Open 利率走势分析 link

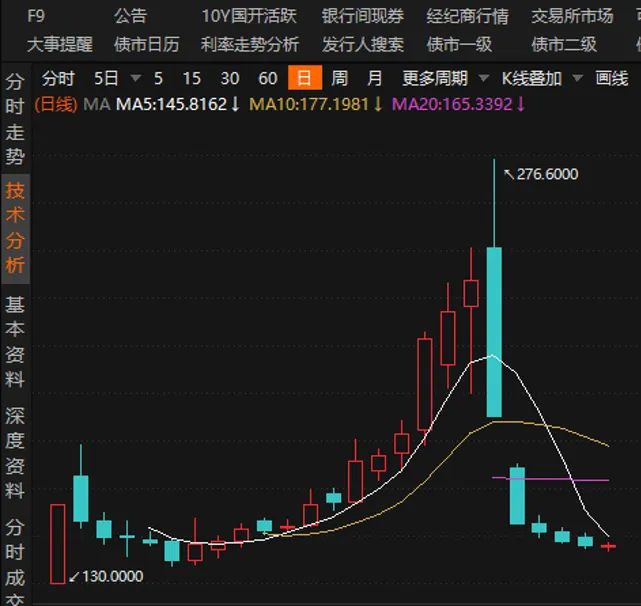tap(250, 45)
